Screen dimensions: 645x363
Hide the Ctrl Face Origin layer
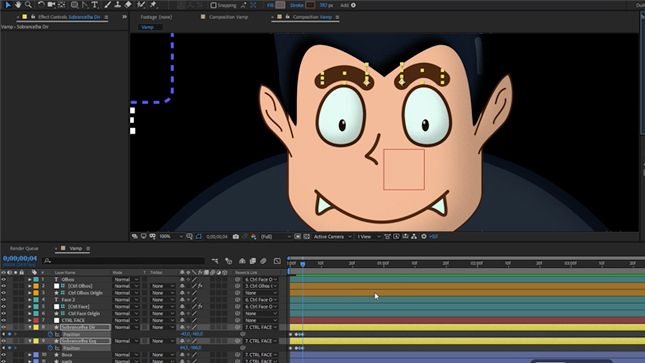pos(4,314)
